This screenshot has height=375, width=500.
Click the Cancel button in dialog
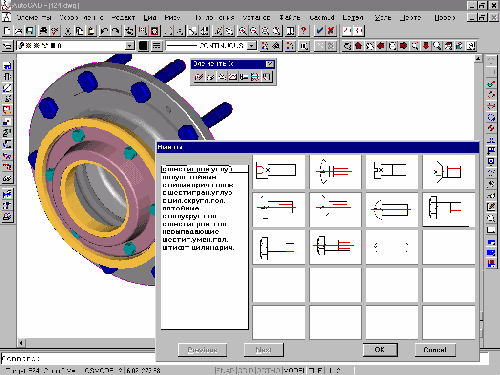coord(435,350)
